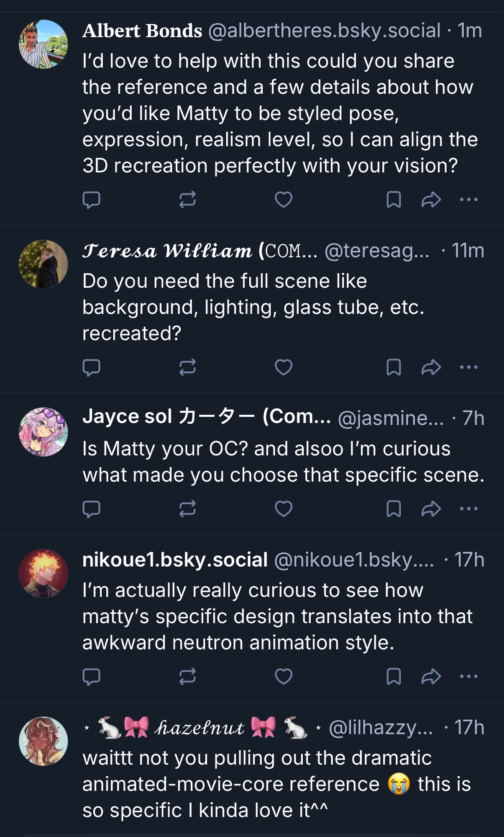
Task: Share Teresa William's post
Action: [x=431, y=367]
